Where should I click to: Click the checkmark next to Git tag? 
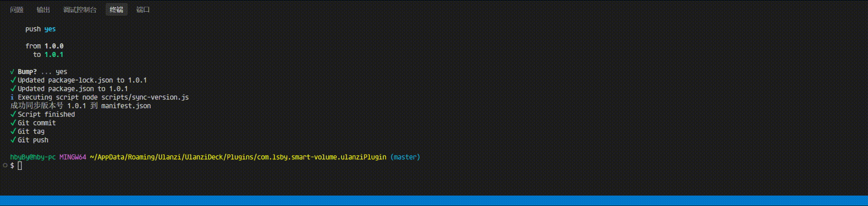pos(13,131)
